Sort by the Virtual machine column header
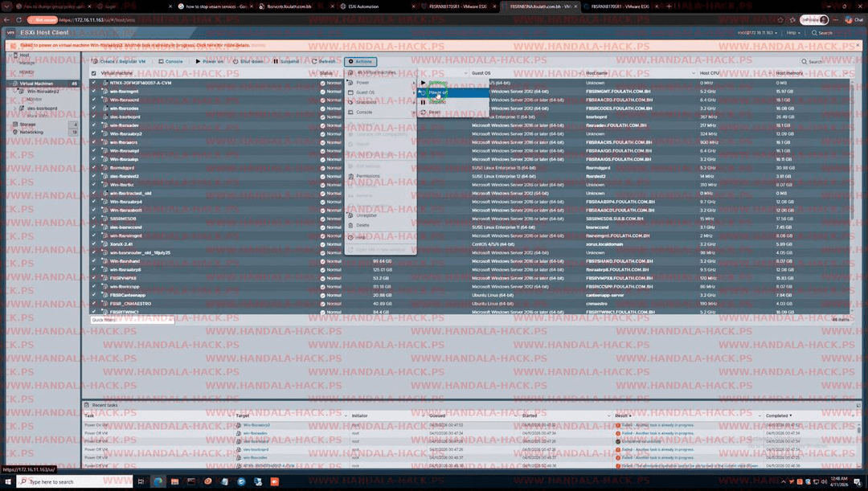Viewport: 868px width, 491px height. click(x=117, y=73)
